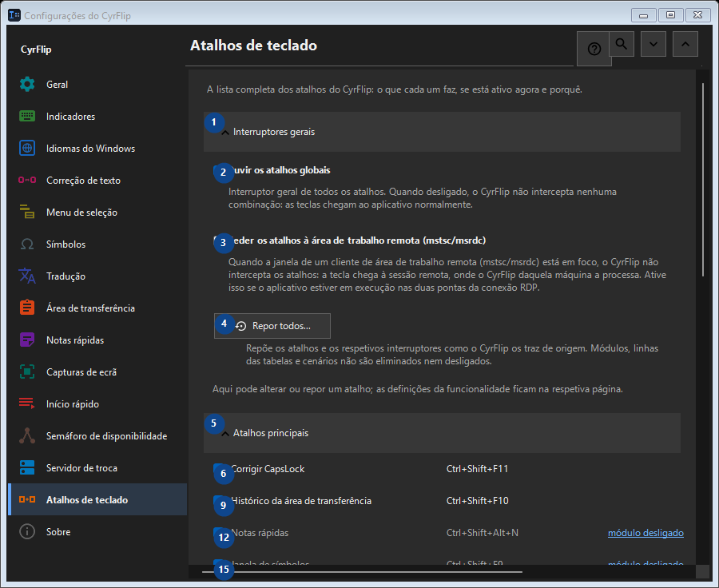
Task: Click the Ctrl+Shift+F11 shortcut value
Action: (x=478, y=469)
